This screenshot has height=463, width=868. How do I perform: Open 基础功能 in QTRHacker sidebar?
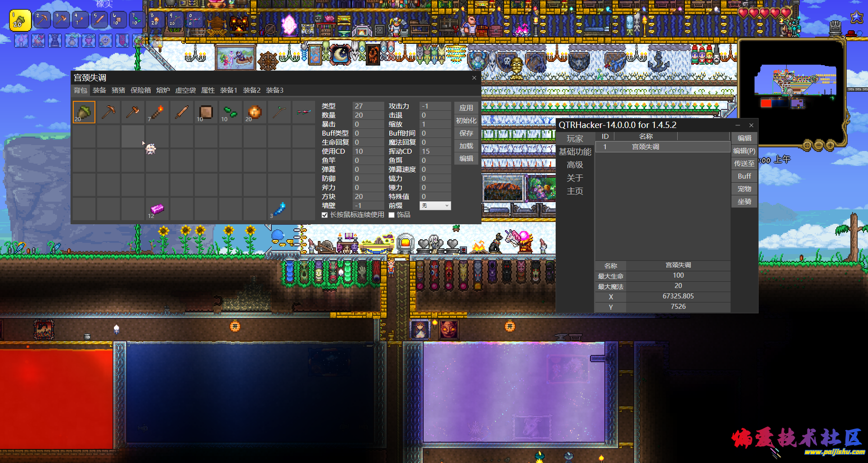[x=575, y=152]
